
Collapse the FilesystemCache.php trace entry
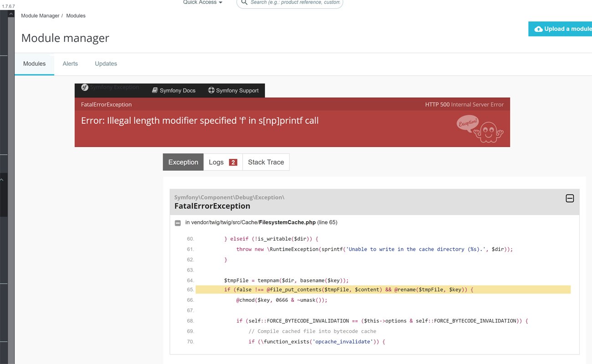pos(178,223)
